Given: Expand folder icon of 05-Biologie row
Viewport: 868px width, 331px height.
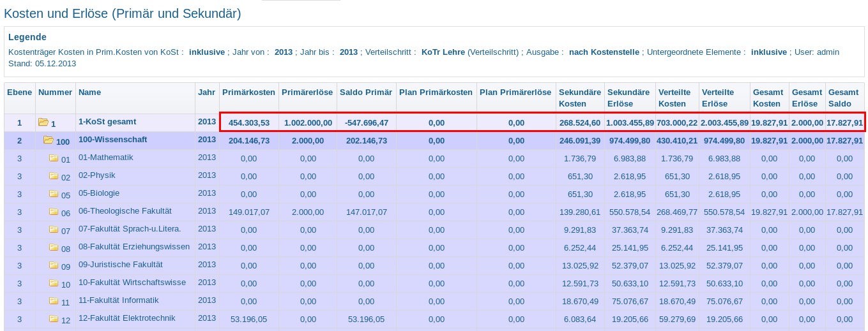Looking at the screenshot, I should (x=54, y=193).
